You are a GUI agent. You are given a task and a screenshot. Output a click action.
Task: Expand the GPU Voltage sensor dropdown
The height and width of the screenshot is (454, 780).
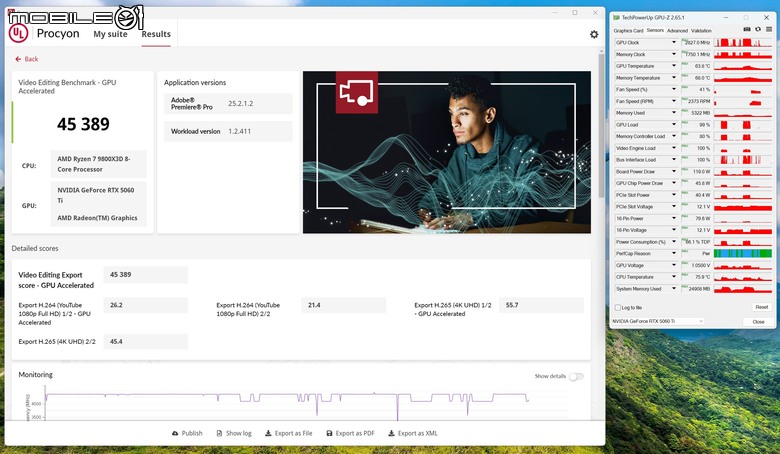[674, 266]
